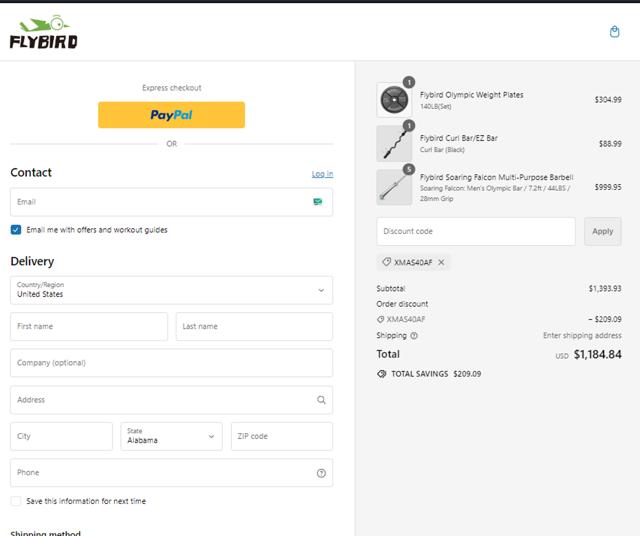Focus the Discount code field

tap(476, 231)
